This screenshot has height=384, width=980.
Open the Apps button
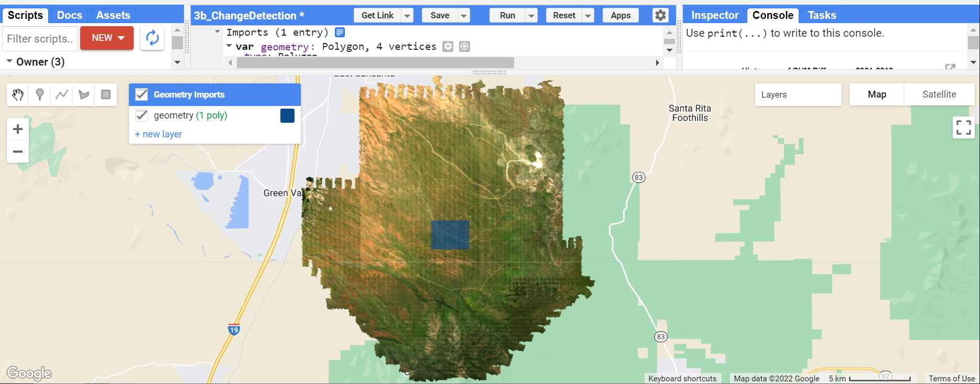[x=620, y=16]
